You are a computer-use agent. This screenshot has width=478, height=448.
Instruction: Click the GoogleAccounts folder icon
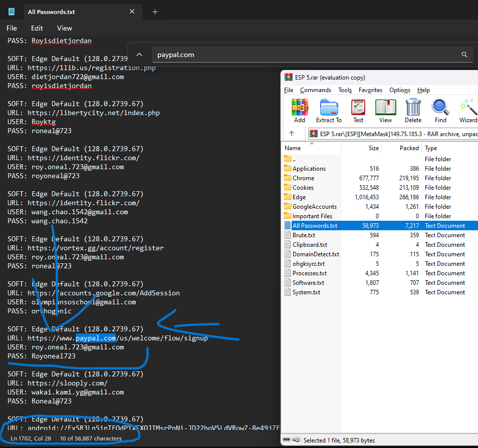[x=288, y=206]
